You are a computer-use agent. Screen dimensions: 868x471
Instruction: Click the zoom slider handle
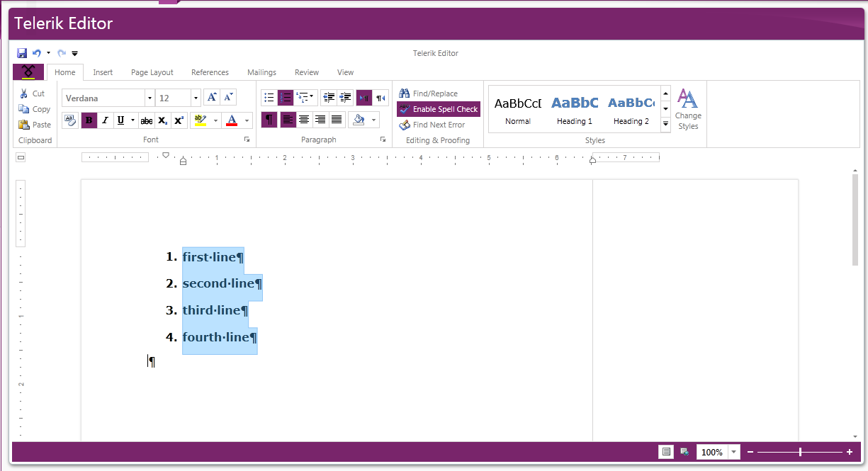[800, 452]
